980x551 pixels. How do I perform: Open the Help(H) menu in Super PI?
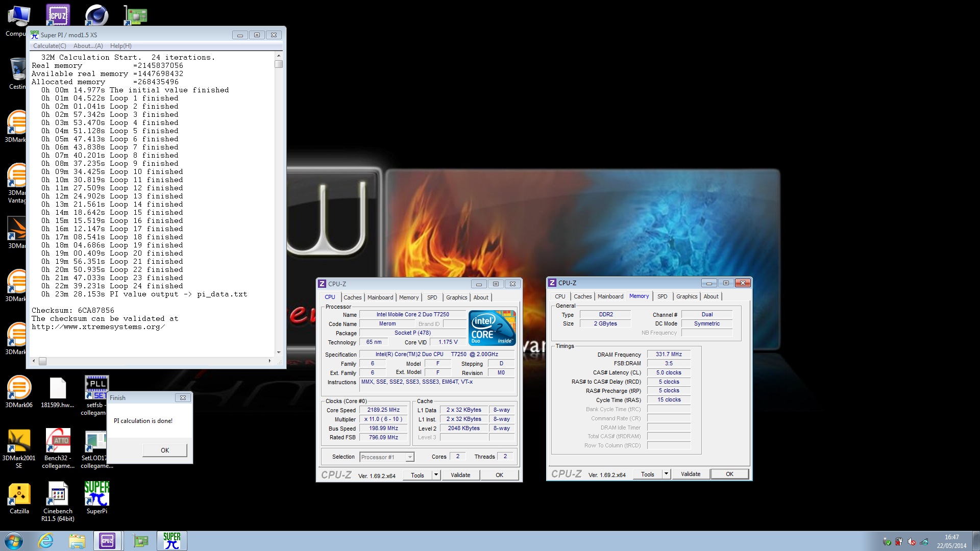pos(121,46)
